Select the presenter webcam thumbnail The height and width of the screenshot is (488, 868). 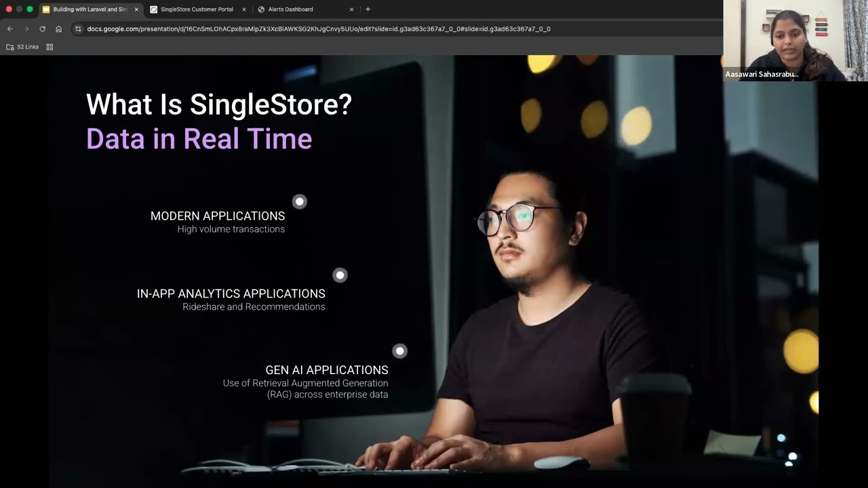(795, 41)
